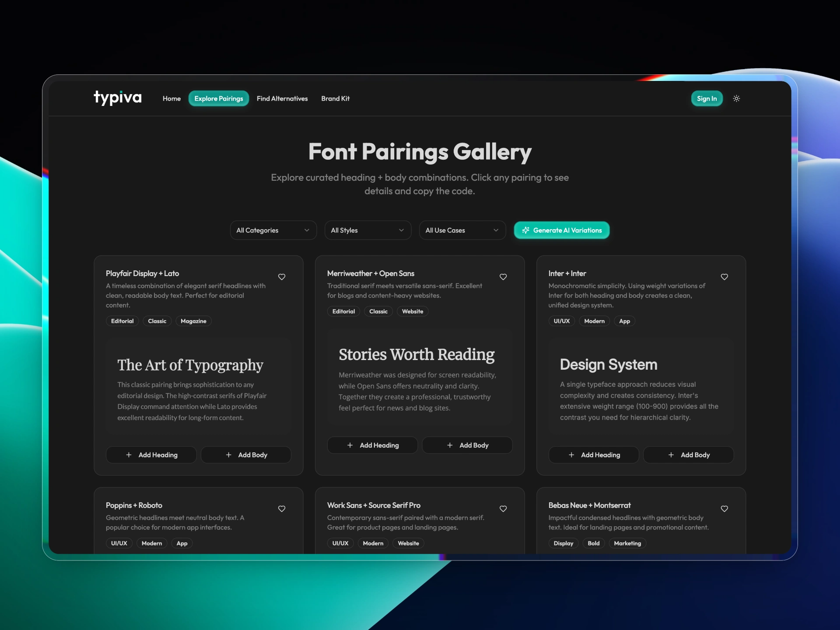Open the All Categories dropdown

(273, 230)
